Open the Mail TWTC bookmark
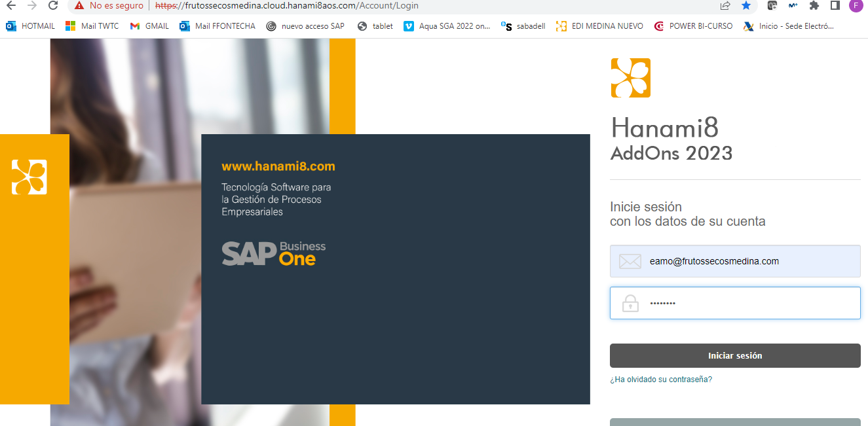Screen dimensions: 868x426 click(x=92, y=26)
